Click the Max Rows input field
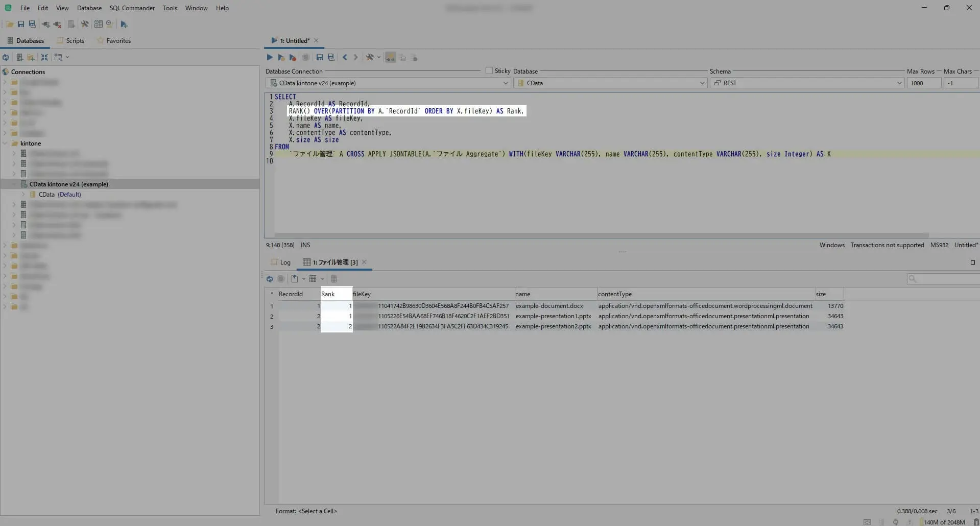 (923, 83)
